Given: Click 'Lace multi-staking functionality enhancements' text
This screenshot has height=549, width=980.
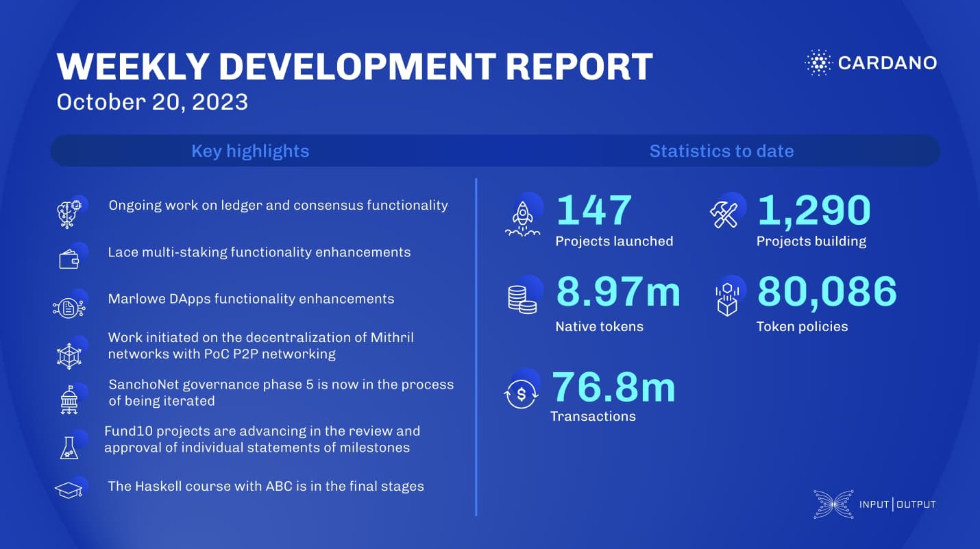Looking at the screenshot, I should pos(259,252).
